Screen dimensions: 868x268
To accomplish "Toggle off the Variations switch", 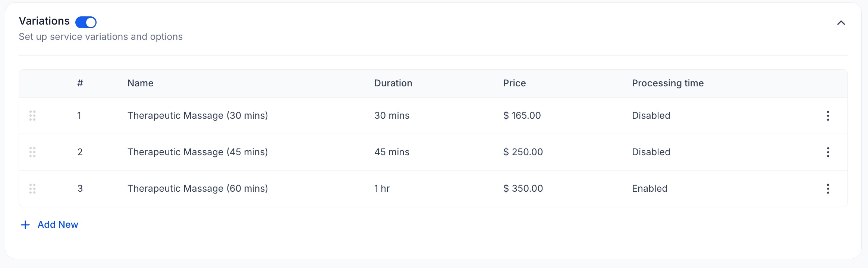I will (86, 22).
